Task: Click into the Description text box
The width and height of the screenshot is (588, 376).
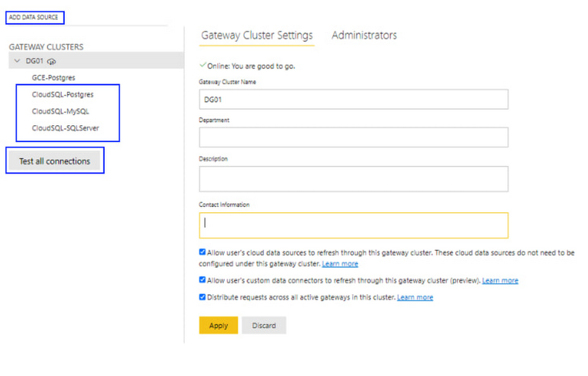Action: click(x=353, y=179)
